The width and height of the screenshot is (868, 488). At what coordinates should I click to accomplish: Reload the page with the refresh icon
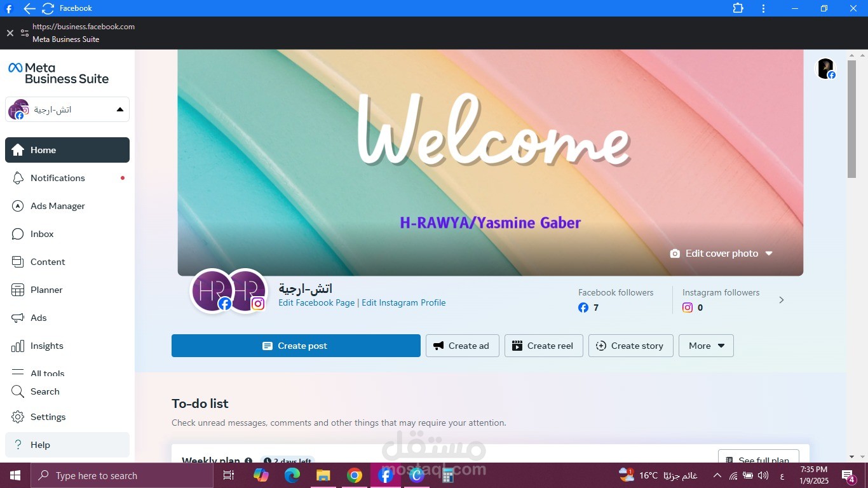tap(48, 8)
